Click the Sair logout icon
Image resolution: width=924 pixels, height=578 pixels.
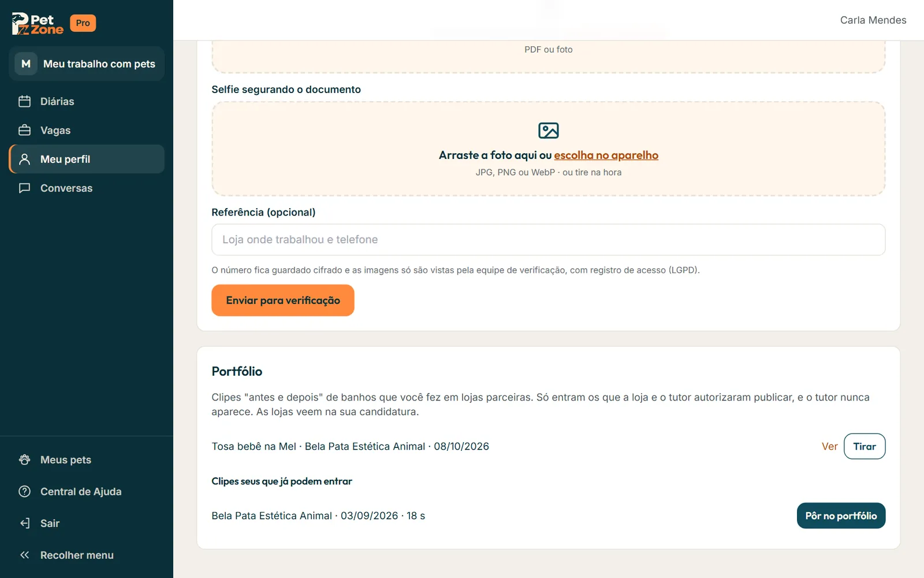[24, 523]
